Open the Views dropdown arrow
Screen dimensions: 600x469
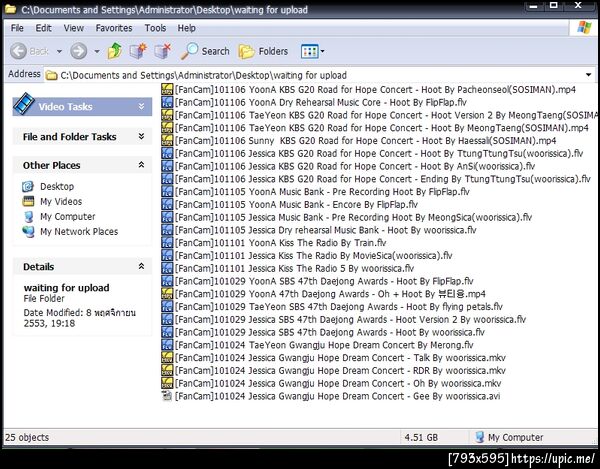pos(322,51)
